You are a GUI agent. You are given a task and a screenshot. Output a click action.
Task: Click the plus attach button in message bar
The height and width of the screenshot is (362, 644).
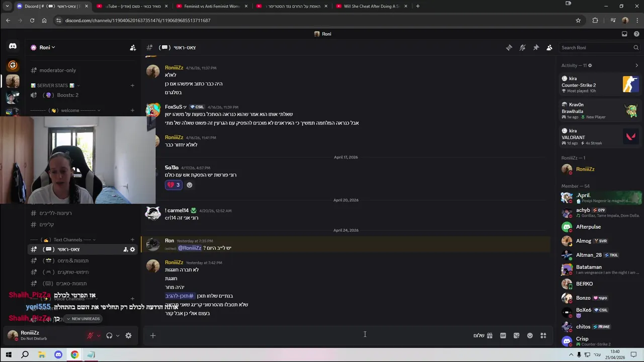pos(153,335)
